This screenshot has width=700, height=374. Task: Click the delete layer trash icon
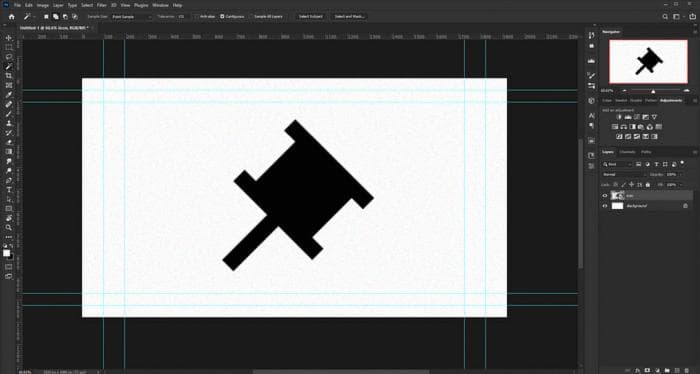[687, 370]
